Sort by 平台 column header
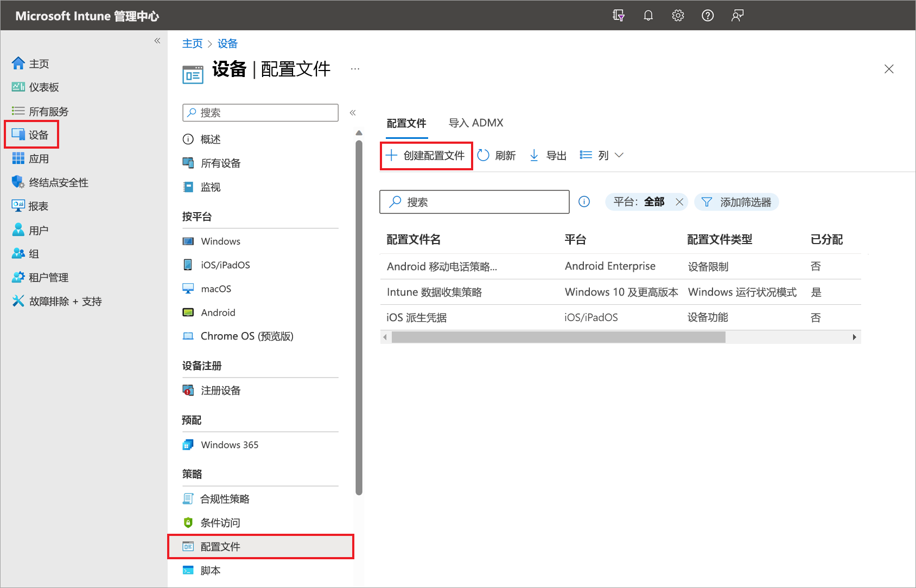916x588 pixels. coord(575,240)
